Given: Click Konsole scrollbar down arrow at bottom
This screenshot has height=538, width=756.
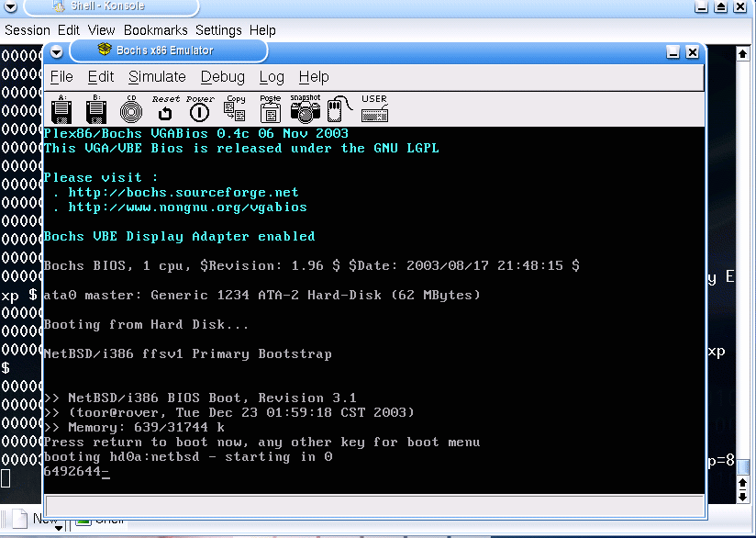Looking at the screenshot, I should 742,496.
